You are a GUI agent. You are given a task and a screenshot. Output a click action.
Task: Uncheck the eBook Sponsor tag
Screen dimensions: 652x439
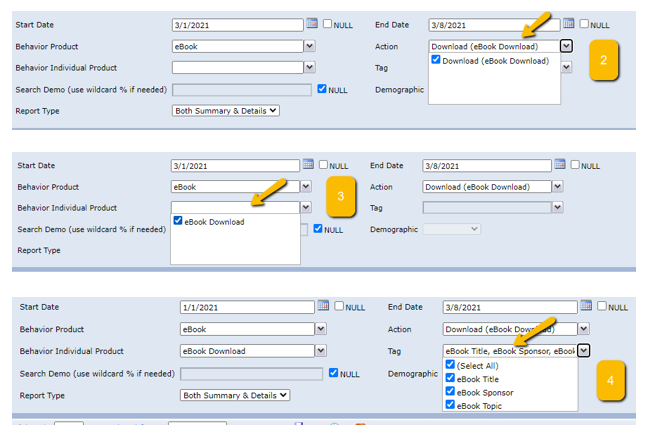coord(451,392)
